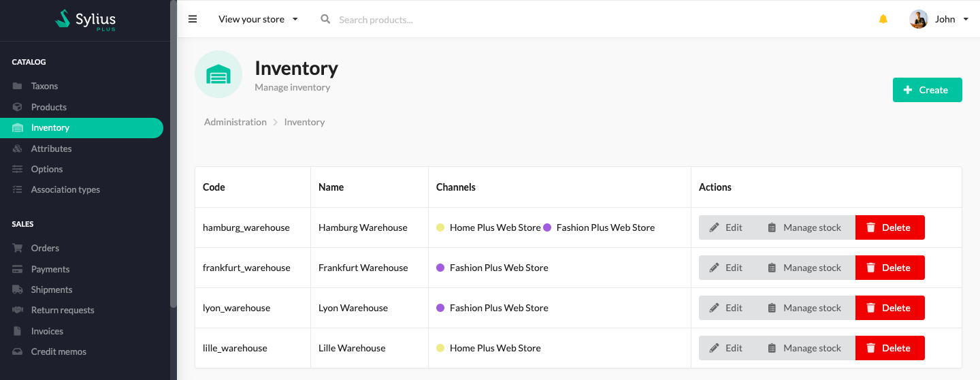This screenshot has height=380, width=980.
Task: Click the lyon_warehouse code cell
Action: click(252, 308)
